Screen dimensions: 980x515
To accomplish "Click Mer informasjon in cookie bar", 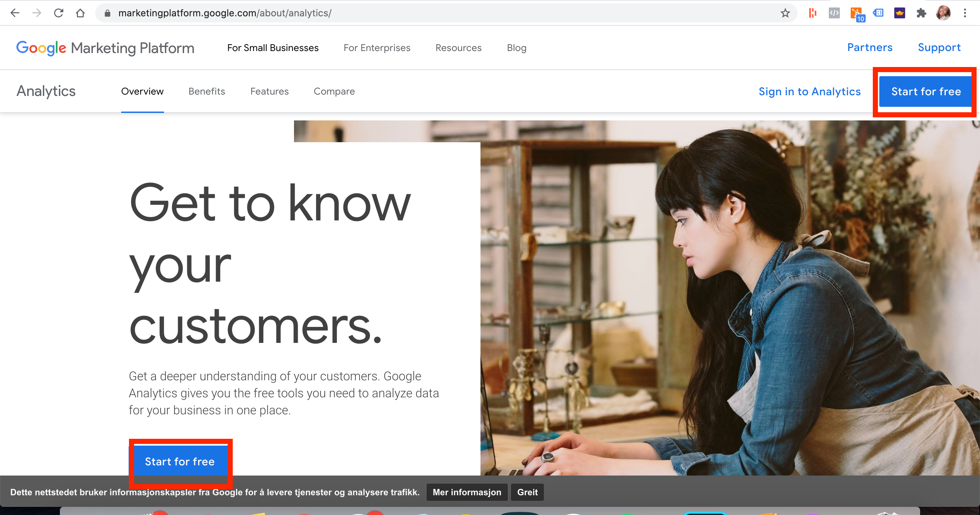I will point(467,492).
